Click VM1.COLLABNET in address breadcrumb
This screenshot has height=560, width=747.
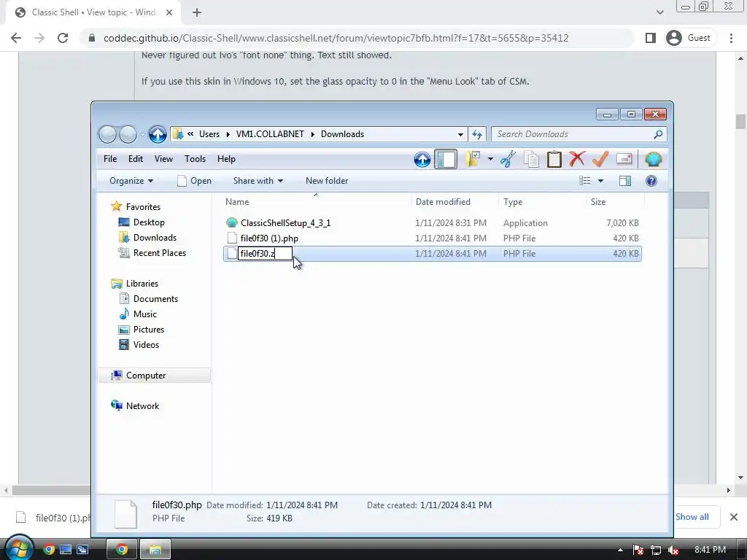[x=270, y=134]
